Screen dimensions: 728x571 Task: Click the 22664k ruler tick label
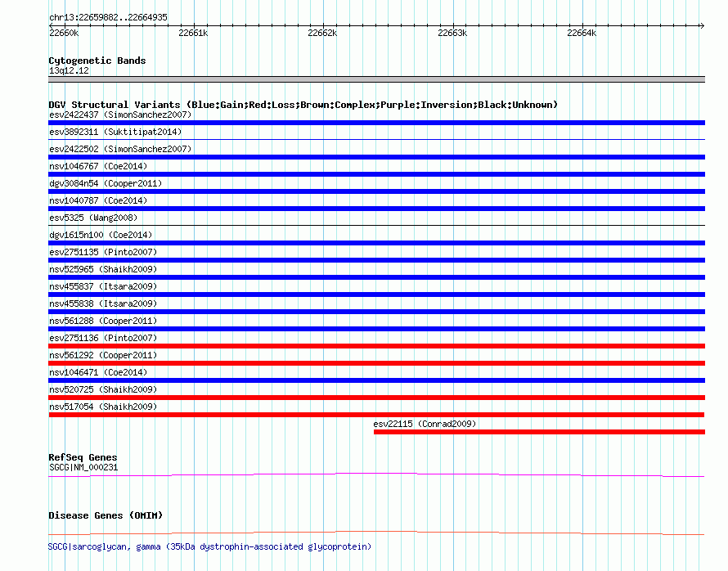(x=582, y=34)
